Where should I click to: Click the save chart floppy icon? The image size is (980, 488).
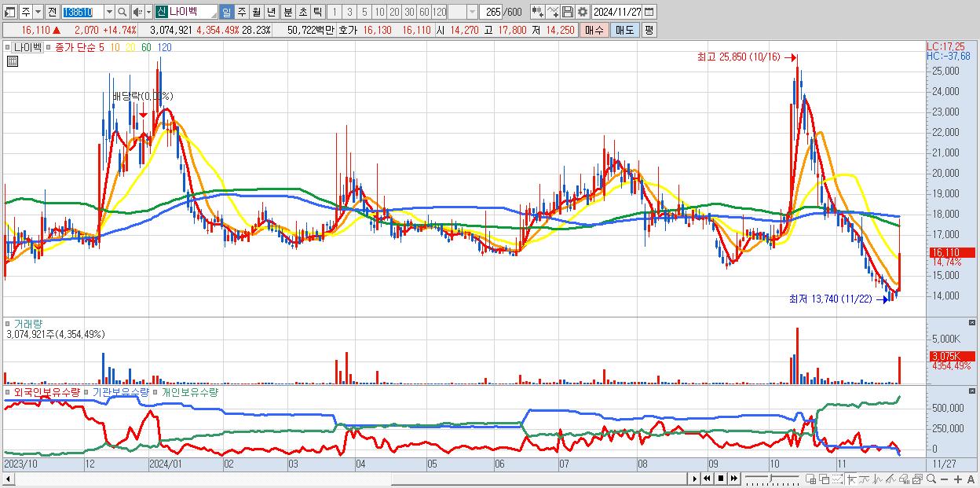(568, 12)
